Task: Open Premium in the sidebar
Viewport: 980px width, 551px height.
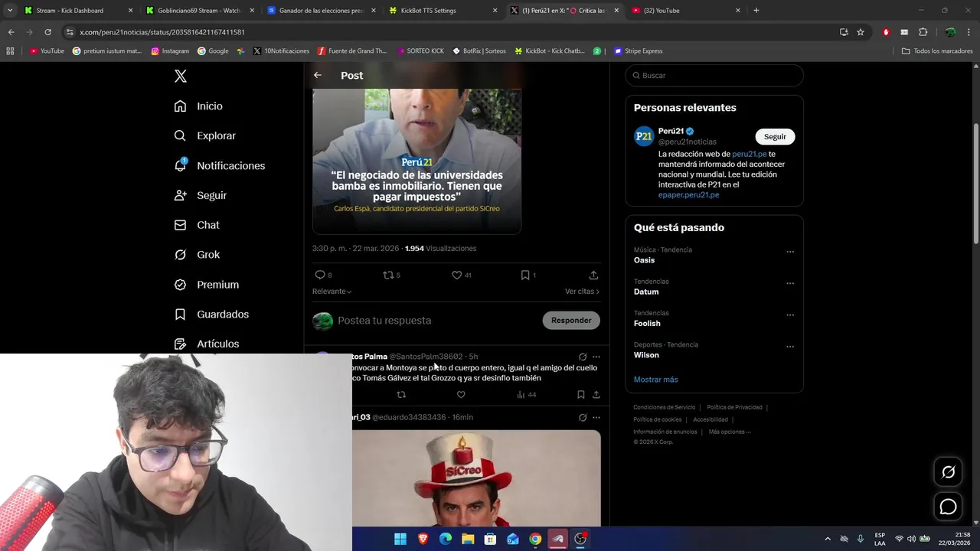Action: [x=206, y=285]
